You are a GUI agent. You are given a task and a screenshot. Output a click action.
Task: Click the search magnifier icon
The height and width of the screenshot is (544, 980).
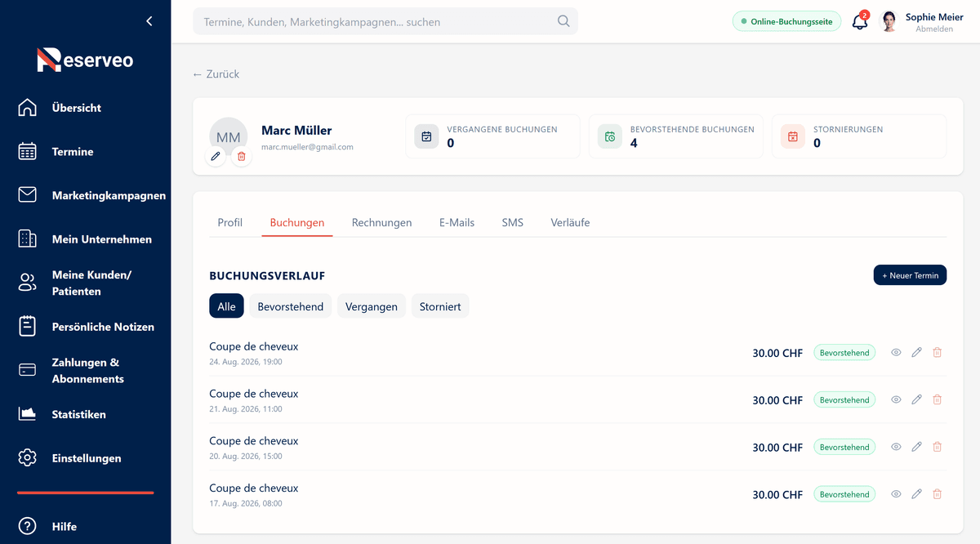click(563, 21)
